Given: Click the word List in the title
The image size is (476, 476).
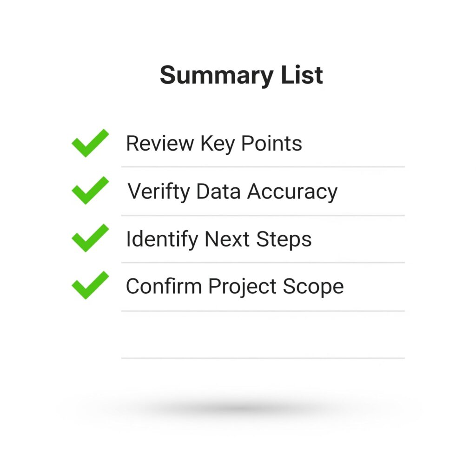Looking at the screenshot, I should (302, 74).
